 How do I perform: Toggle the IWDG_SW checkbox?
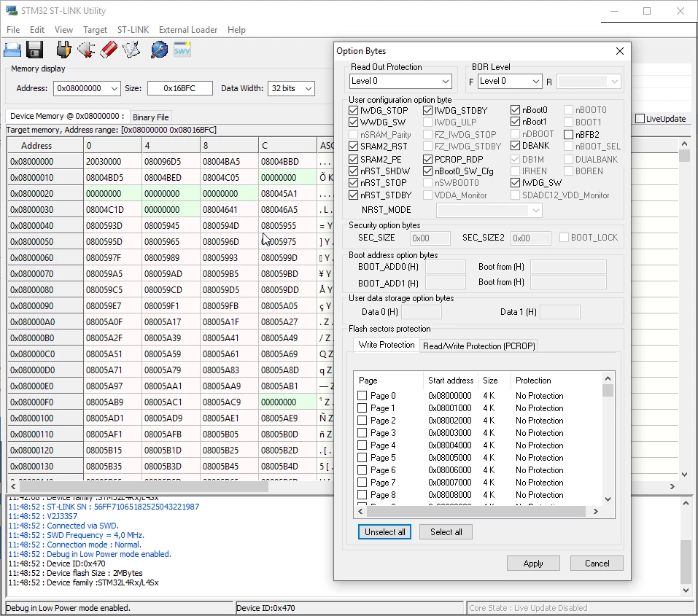[516, 182]
